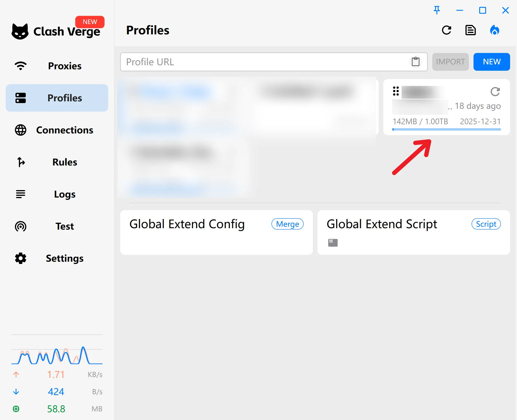Open the Test page

pyautogui.click(x=57, y=226)
